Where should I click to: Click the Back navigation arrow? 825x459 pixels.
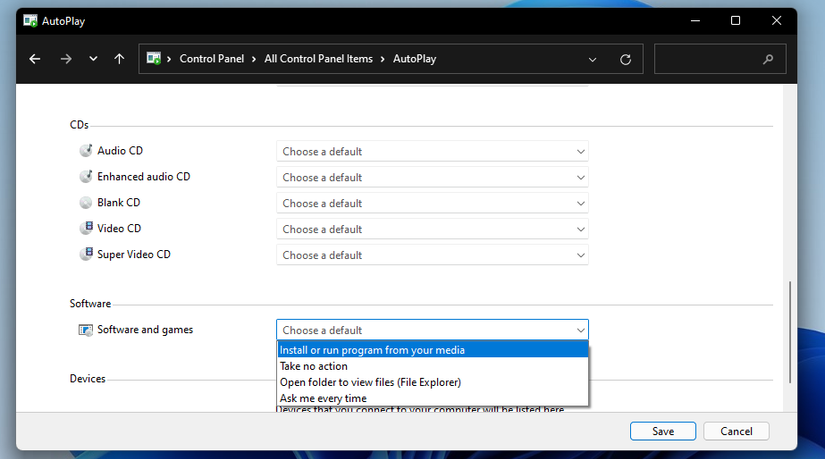[35, 59]
